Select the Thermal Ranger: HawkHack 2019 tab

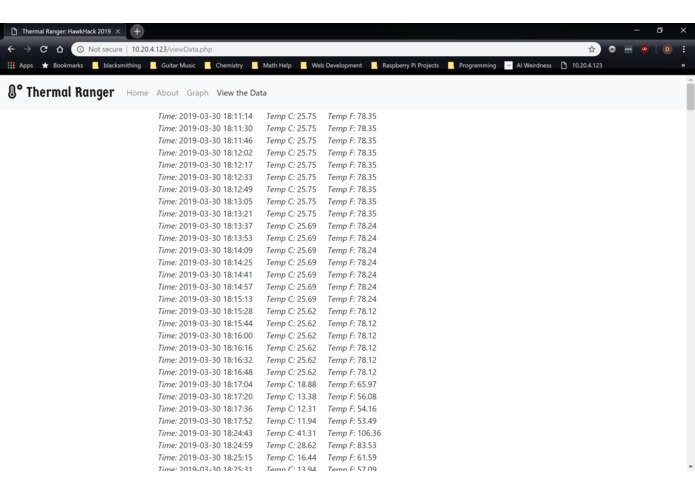65,31
